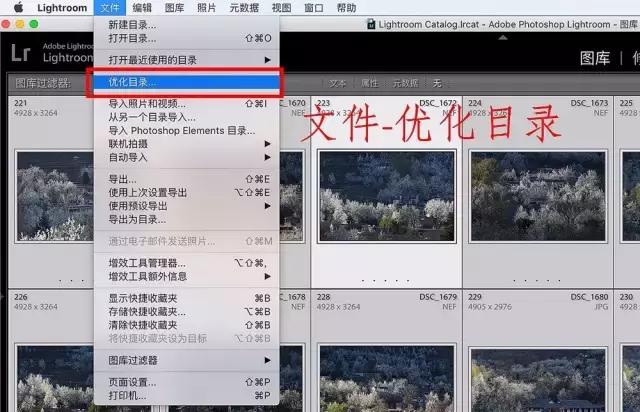Image resolution: width=640 pixels, height=412 pixels.
Task: Choose 打开目录... from the menu
Action: [x=187, y=38]
